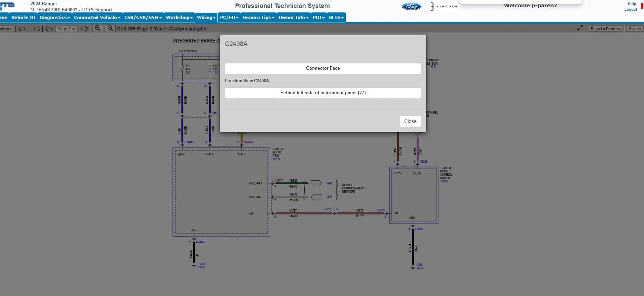Click the Search button in the diagram toolbar
Viewport: 644px width, 296px height.
[x=634, y=29]
